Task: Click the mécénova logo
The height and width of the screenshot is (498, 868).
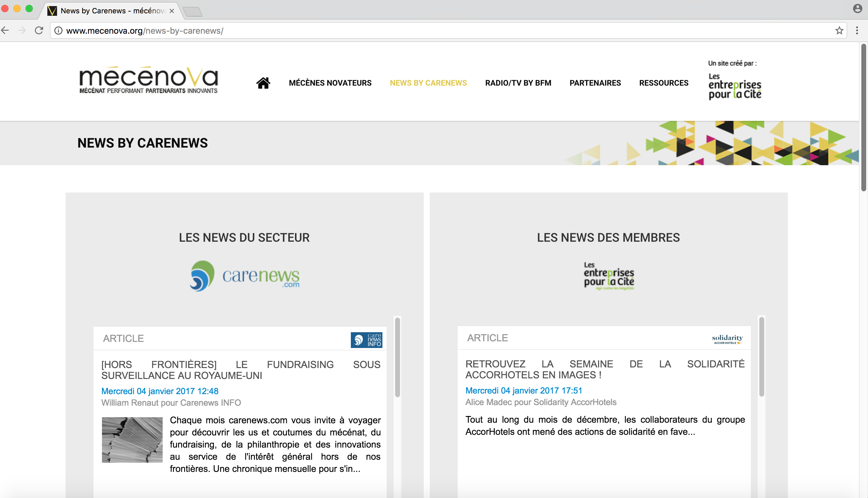Action: (x=148, y=80)
